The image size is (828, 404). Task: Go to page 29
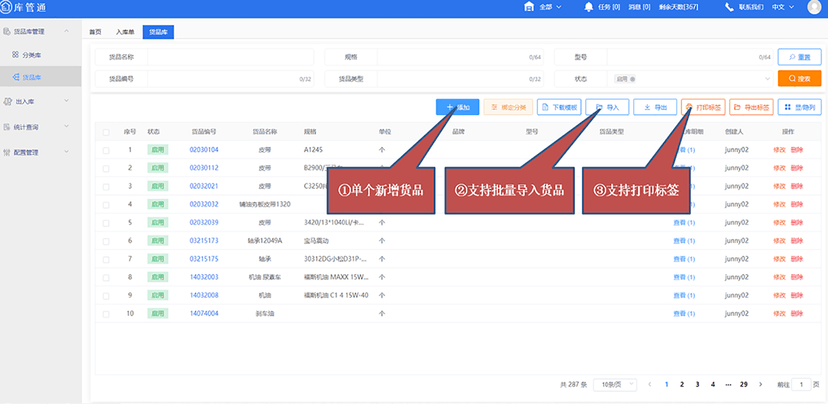pos(744,384)
